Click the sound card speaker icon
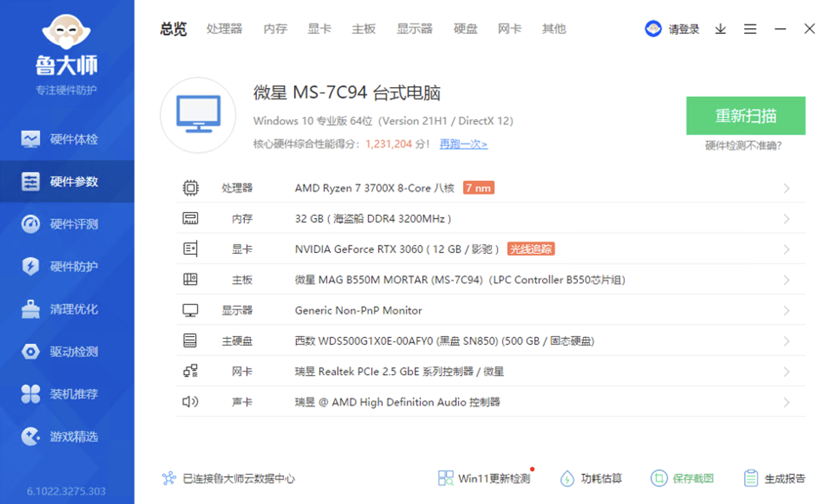 [190, 402]
